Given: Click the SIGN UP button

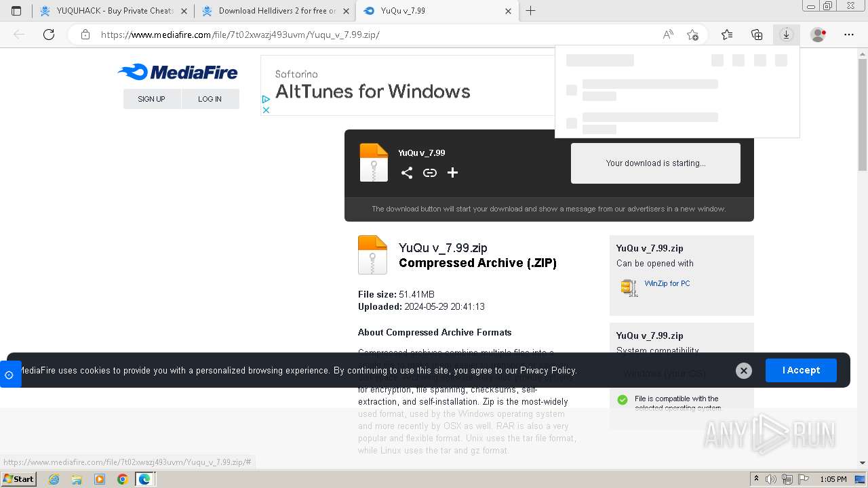Looking at the screenshot, I should tap(152, 99).
